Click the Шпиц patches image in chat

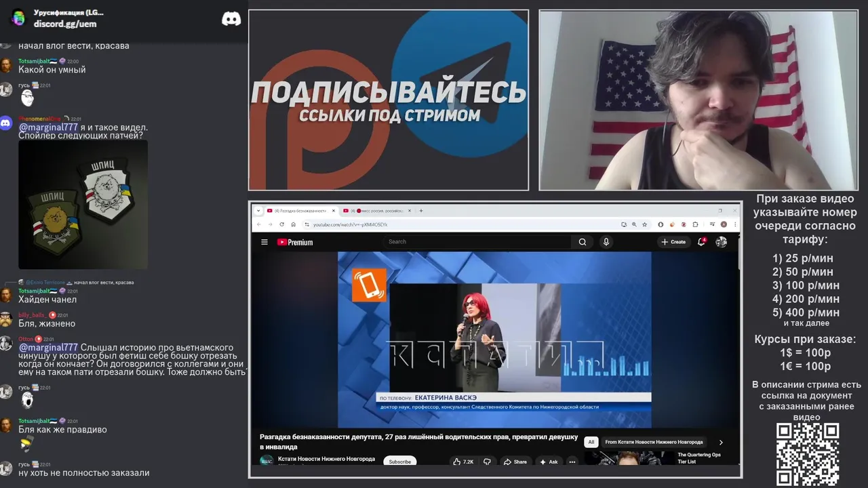pyautogui.click(x=83, y=205)
